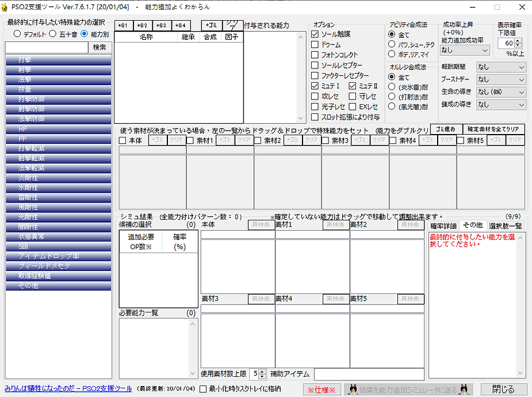Click the +S2 slot button

click(x=143, y=25)
